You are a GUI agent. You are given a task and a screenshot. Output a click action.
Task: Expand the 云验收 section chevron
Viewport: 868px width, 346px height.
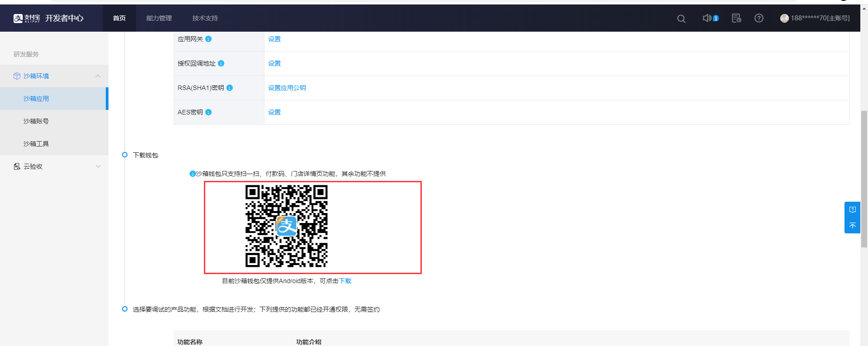click(x=98, y=166)
